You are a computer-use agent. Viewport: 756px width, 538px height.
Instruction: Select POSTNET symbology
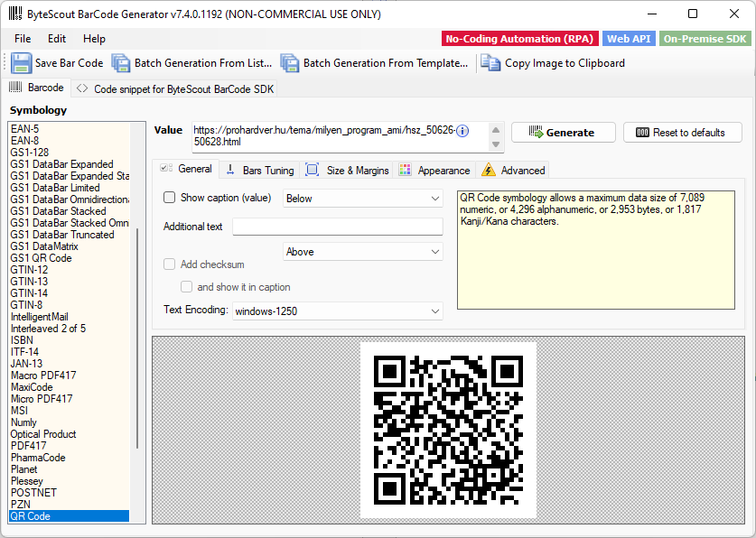click(x=69, y=493)
